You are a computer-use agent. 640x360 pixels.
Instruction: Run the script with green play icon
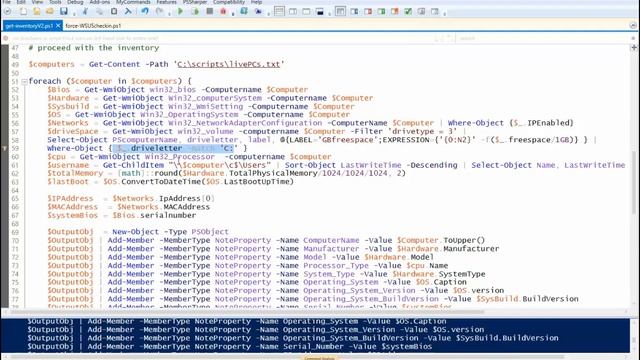point(180,11)
